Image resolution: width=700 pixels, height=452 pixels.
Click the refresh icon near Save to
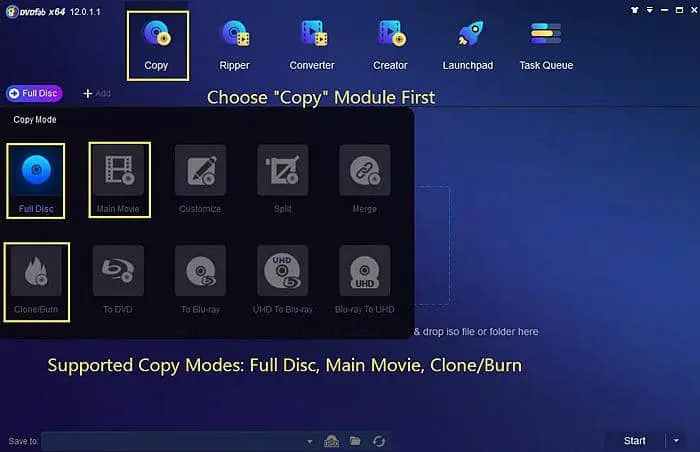pos(379,441)
